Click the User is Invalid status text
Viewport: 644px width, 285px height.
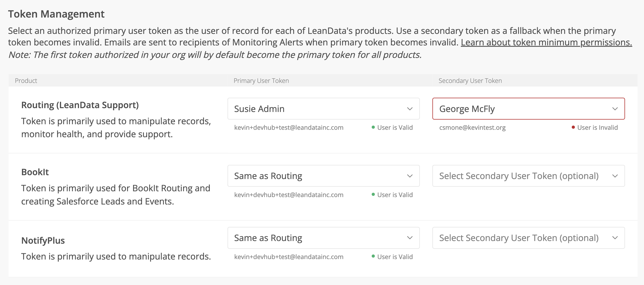[597, 128]
